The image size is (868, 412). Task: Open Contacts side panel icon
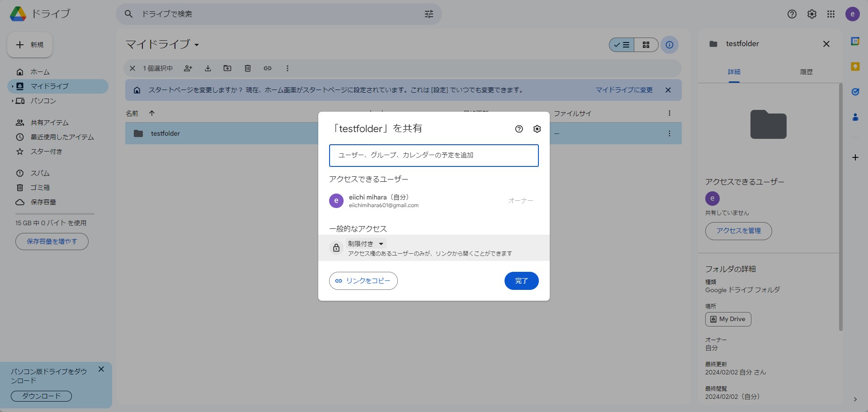click(x=855, y=117)
